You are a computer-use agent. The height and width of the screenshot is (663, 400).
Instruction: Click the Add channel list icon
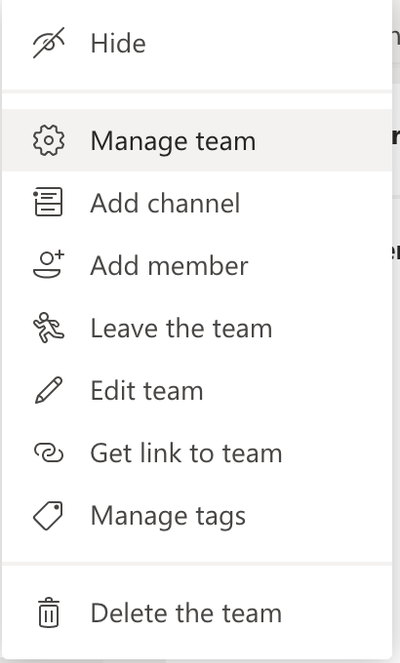click(x=48, y=202)
